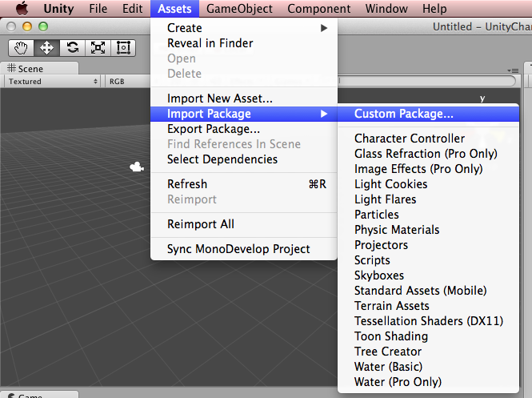This screenshot has width=532, height=398.
Task: Import the Particles package
Action: 428,215
